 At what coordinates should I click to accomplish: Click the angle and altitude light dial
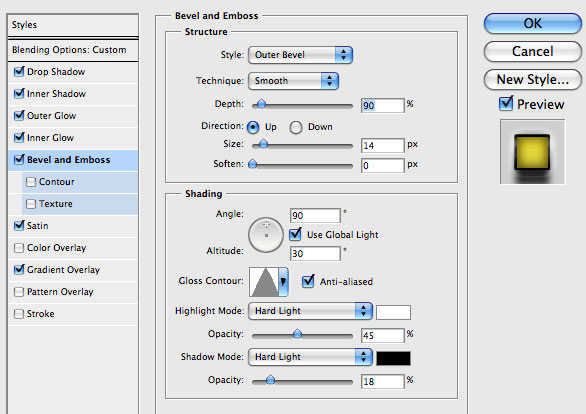(x=266, y=235)
